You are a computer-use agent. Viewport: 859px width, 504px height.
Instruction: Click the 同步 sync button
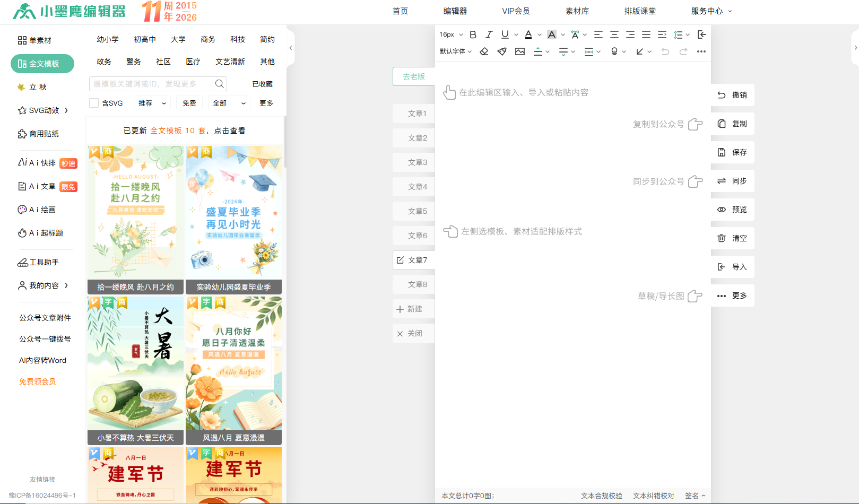(x=733, y=181)
